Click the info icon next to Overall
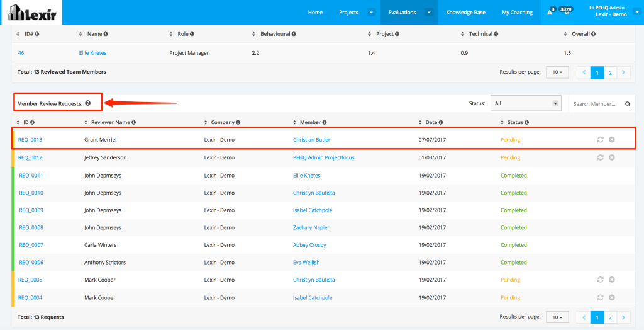 [x=594, y=34]
